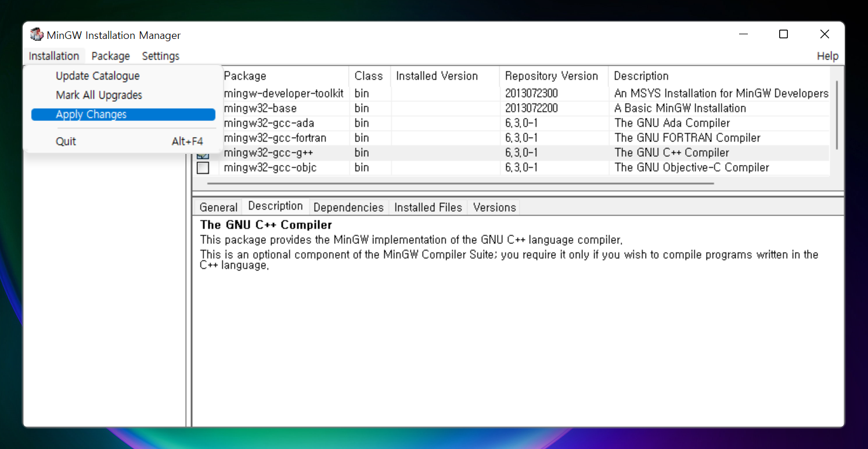Select the mingw32-gcc-g++ package name
The image size is (868, 449).
click(268, 153)
